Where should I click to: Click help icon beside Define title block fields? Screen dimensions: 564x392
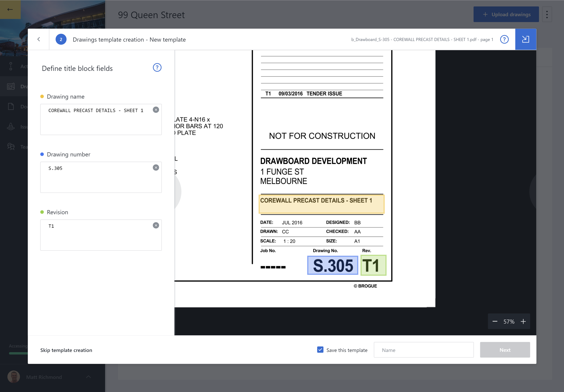157,68
